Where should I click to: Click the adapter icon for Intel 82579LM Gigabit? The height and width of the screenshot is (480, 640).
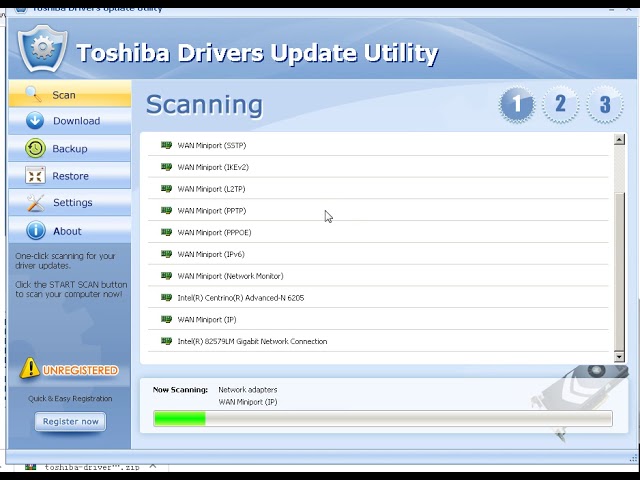coord(166,341)
